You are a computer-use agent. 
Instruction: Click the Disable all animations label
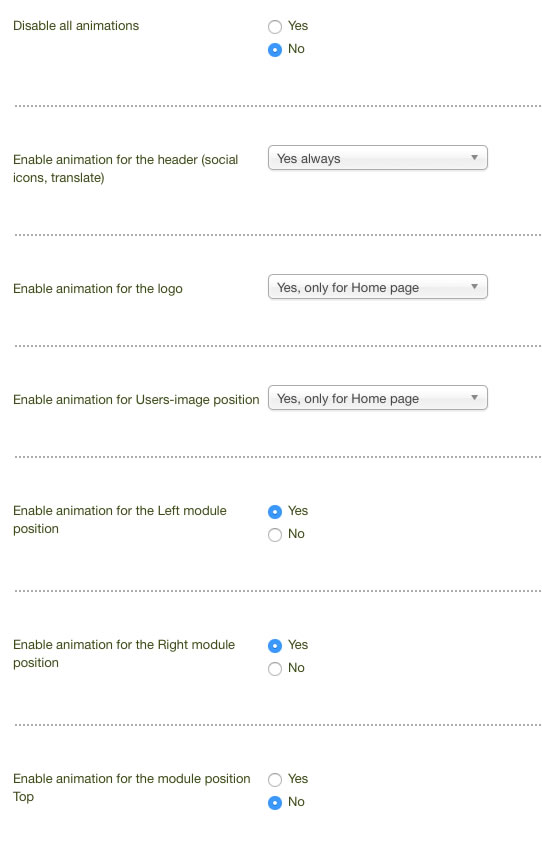[x=76, y=26]
